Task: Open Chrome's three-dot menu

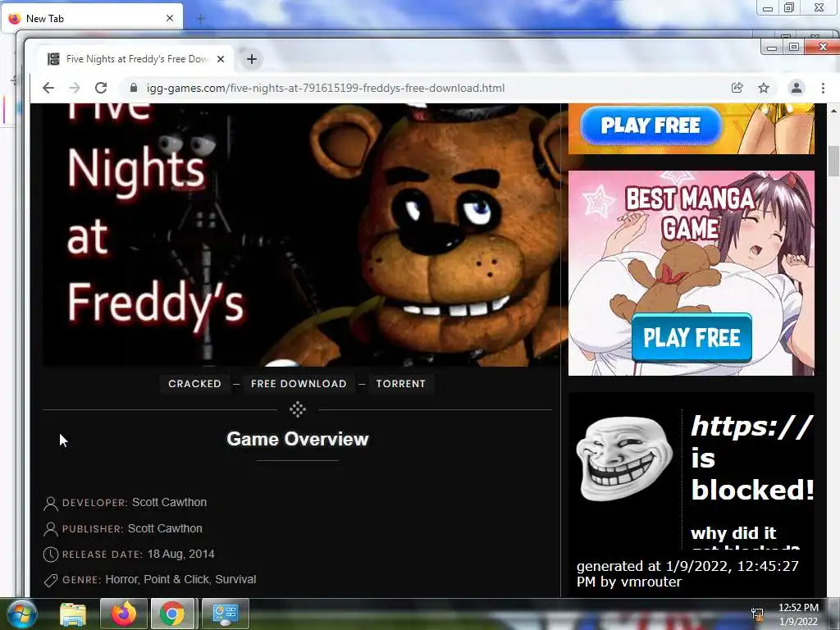Action: (823, 88)
